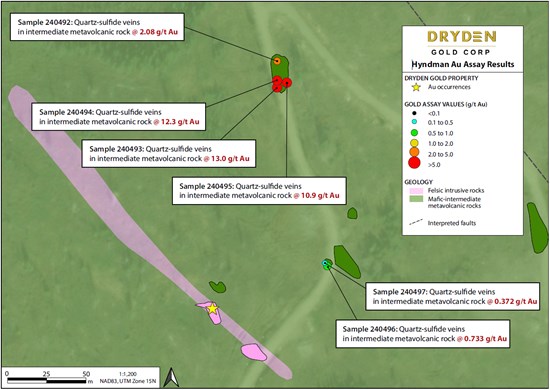Click the Sample 240493 label box
Screen dimensions: 550x390
coord(169,154)
